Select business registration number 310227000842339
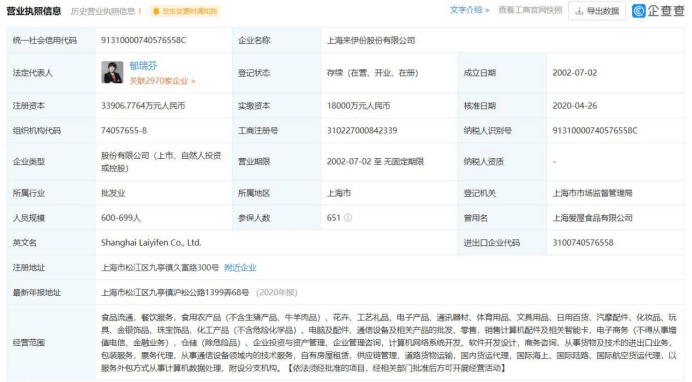The width and height of the screenshot is (692, 382). [x=362, y=131]
